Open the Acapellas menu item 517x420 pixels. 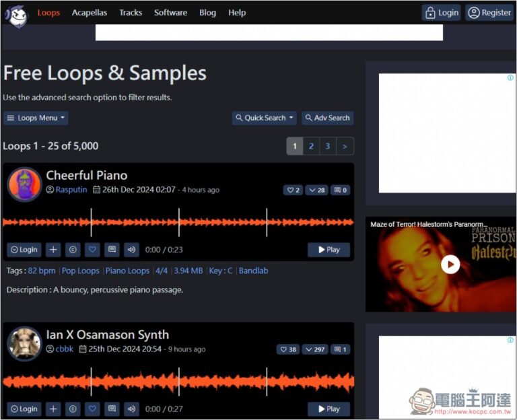click(90, 13)
